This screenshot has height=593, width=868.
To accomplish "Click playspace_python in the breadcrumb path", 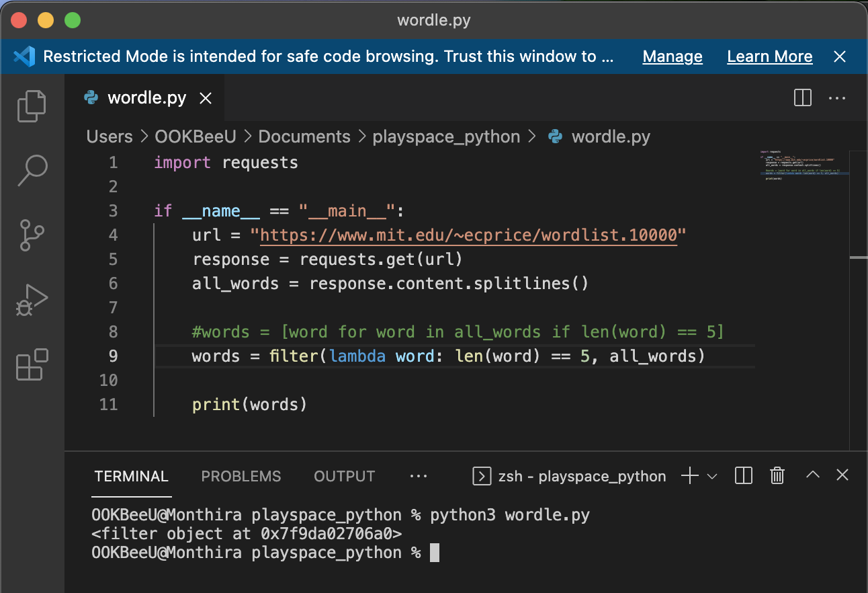I will coord(446,136).
